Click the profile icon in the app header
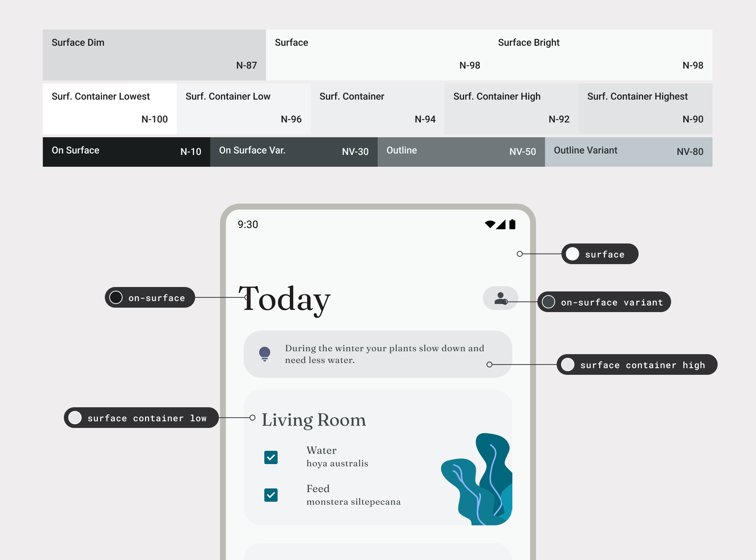Image resolution: width=756 pixels, height=560 pixels. [x=500, y=298]
